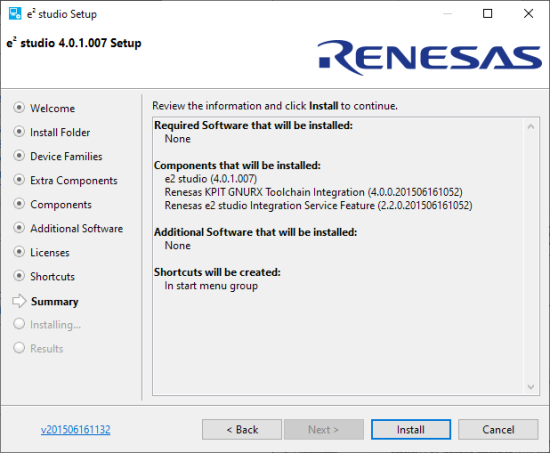The width and height of the screenshot is (550, 453).
Task: Select the Licenses step indicator
Action: tap(19, 252)
